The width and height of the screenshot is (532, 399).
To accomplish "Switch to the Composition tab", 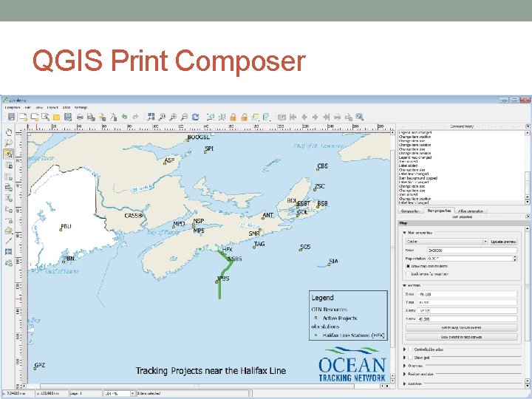I will click(410, 211).
